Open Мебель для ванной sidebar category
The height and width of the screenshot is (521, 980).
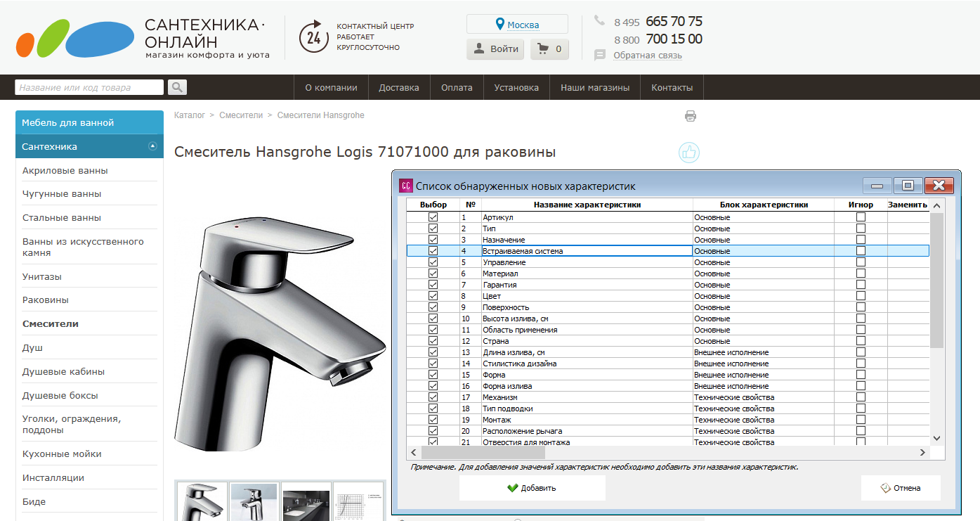(89, 122)
